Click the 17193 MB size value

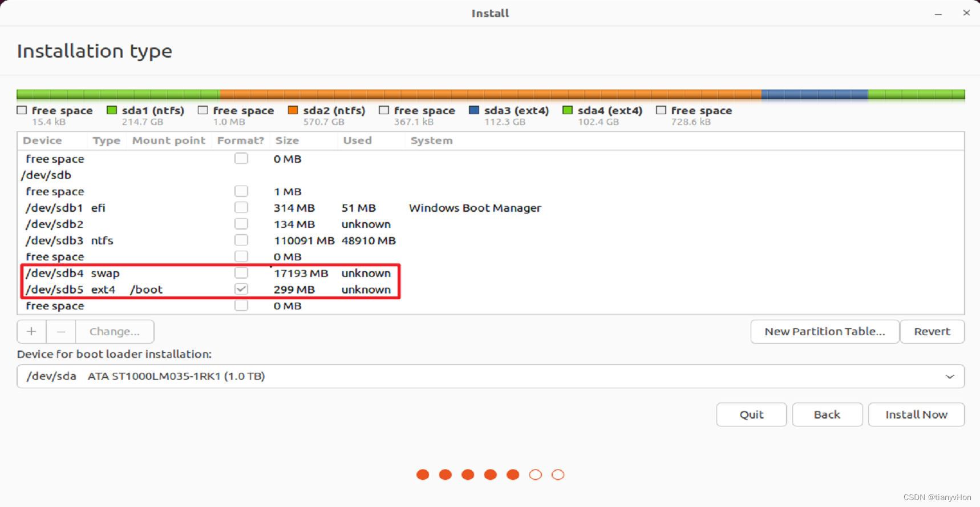coord(301,273)
